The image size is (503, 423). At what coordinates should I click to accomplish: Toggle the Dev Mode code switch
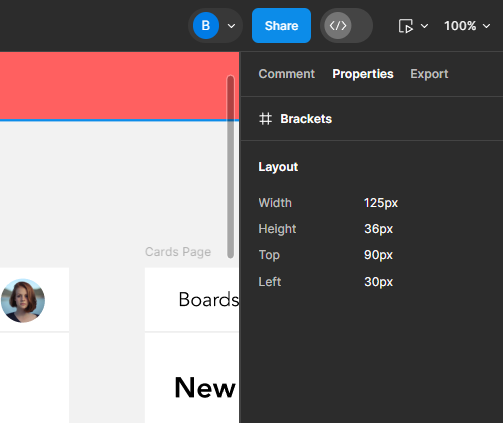coord(346,26)
